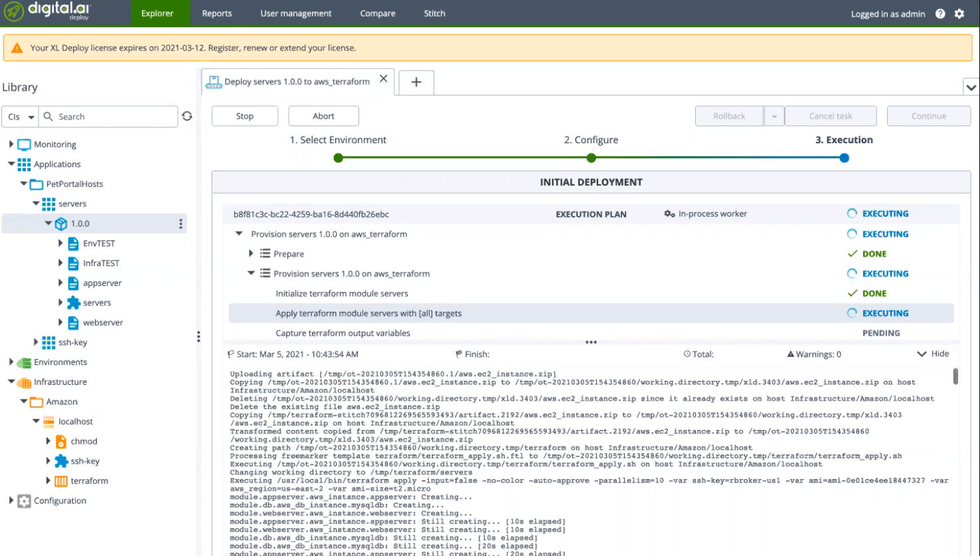The width and height of the screenshot is (980, 556).
Task: Click the Configuration gear icon
Action: point(24,501)
